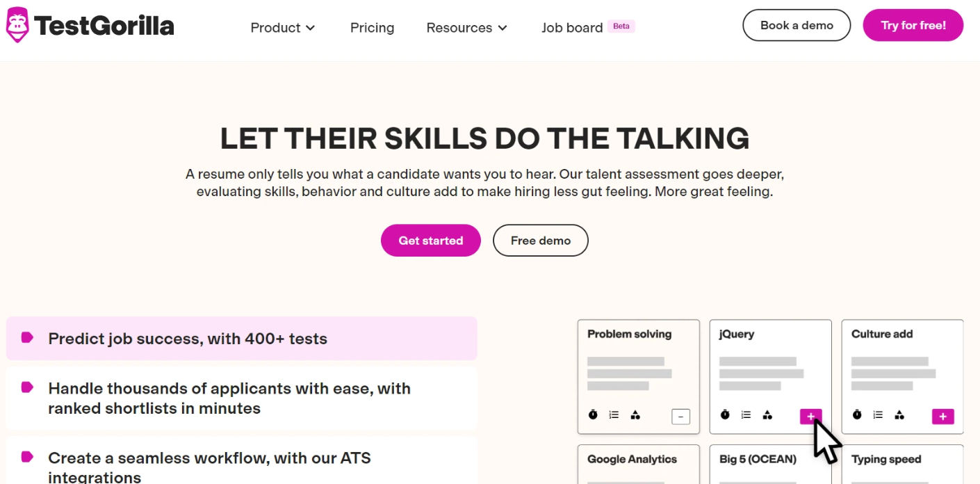This screenshot has width=980, height=484.
Task: Click the timer icon on the jQuery card
Action: tap(724, 414)
